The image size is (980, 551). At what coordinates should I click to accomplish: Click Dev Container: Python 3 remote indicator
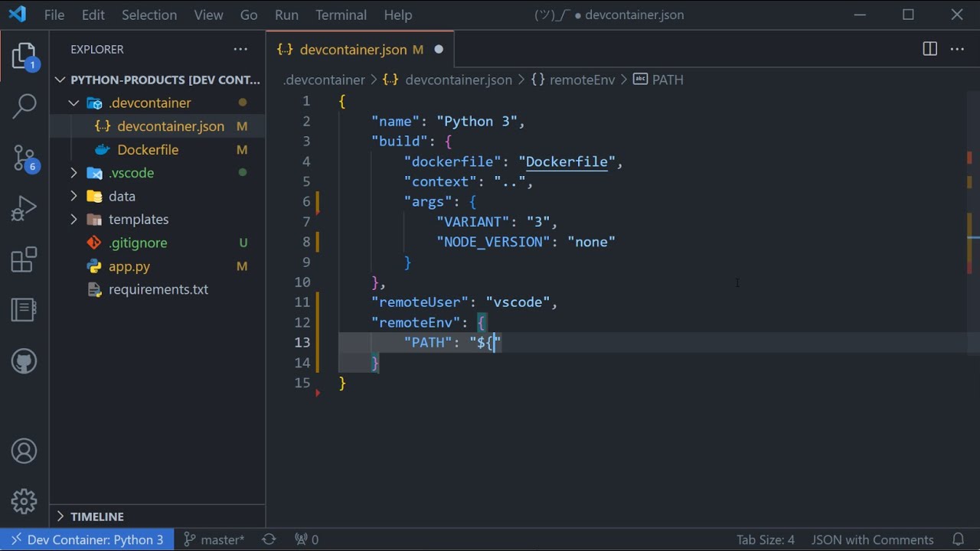point(87,540)
